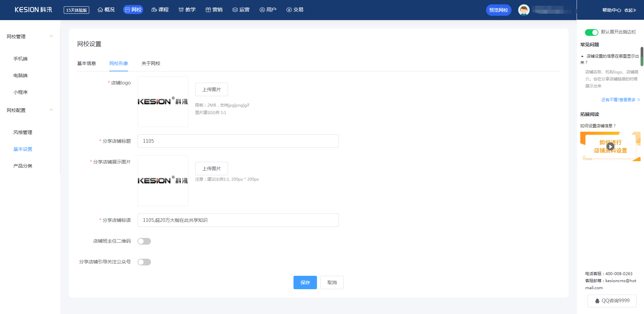Open the 课程 section via its camera icon

pyautogui.click(x=154, y=10)
